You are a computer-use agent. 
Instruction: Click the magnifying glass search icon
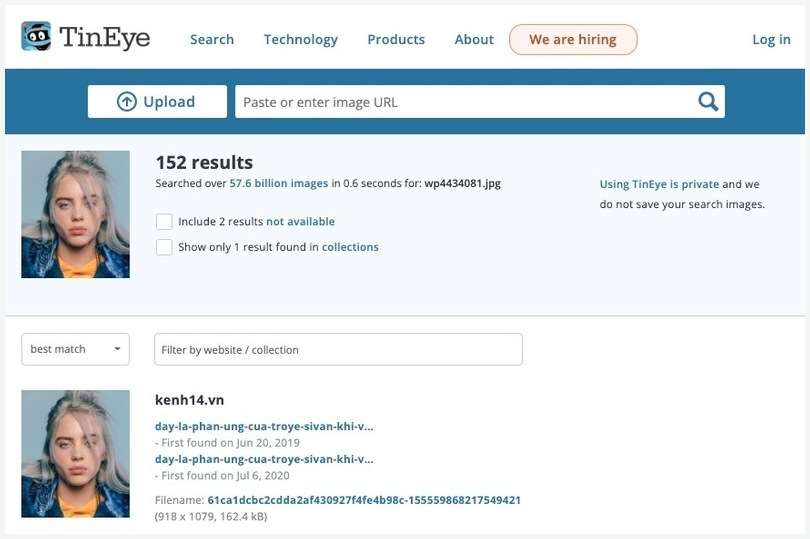pos(708,101)
